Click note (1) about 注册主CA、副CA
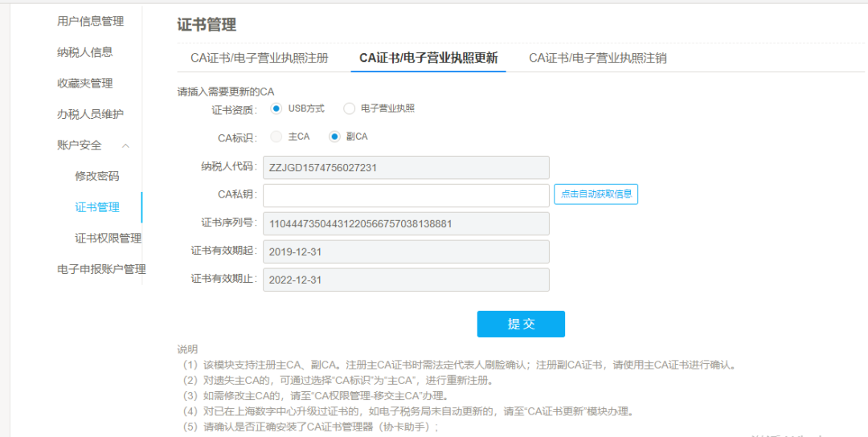 [x=458, y=365]
